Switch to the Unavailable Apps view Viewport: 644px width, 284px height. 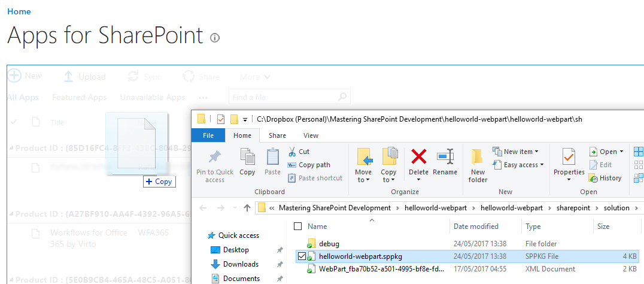[153, 98]
